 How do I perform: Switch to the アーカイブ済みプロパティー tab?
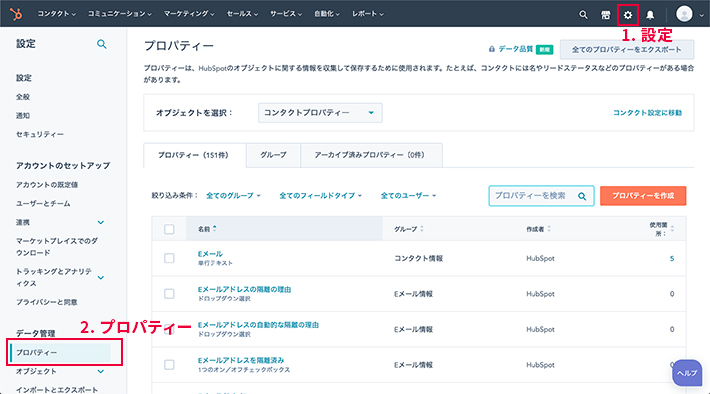point(371,155)
